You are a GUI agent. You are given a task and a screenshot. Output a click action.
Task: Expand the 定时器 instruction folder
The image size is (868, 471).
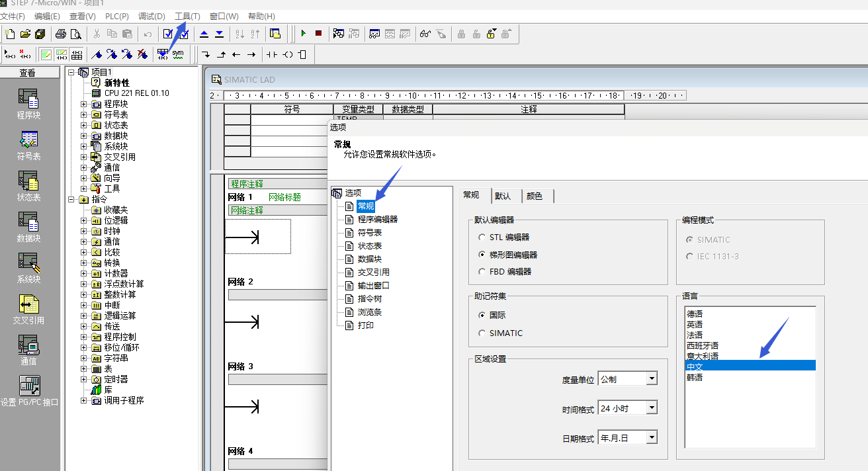(83, 379)
